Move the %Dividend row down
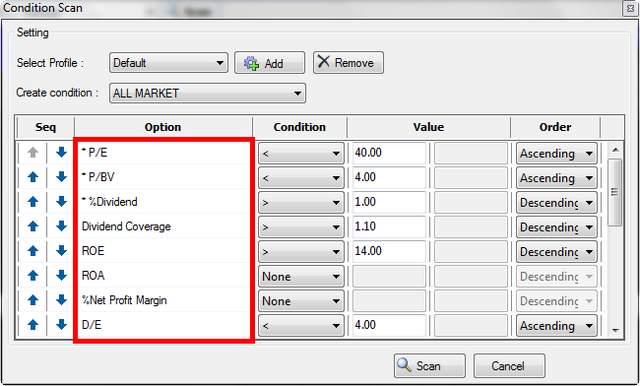 tap(61, 202)
